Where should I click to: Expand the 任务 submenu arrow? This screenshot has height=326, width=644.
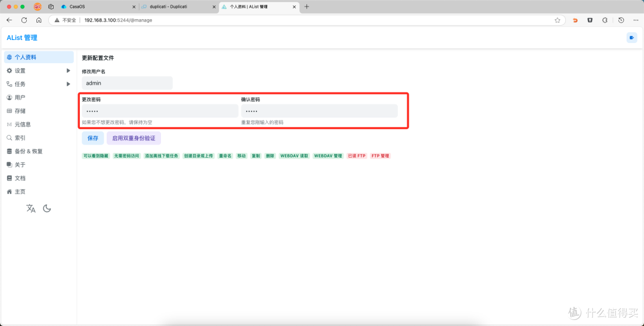point(68,84)
